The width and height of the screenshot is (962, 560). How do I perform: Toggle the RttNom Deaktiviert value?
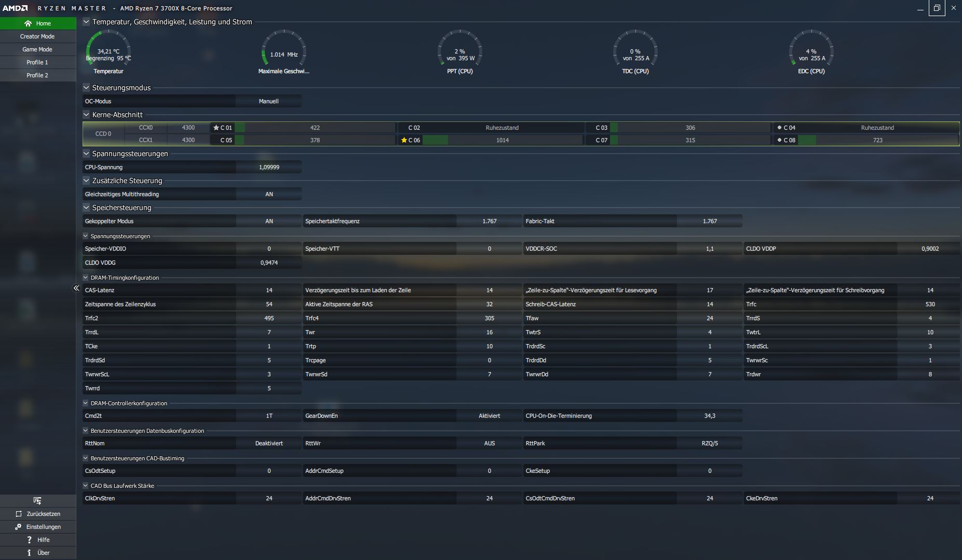(x=269, y=443)
